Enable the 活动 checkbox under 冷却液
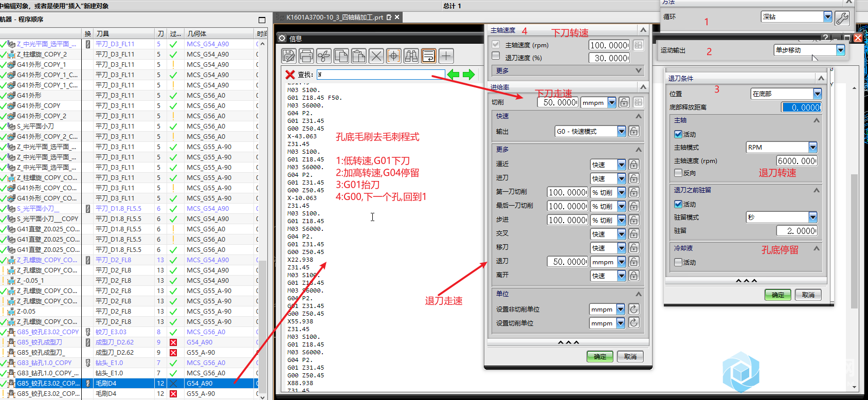This screenshot has width=868, height=400. (678, 262)
